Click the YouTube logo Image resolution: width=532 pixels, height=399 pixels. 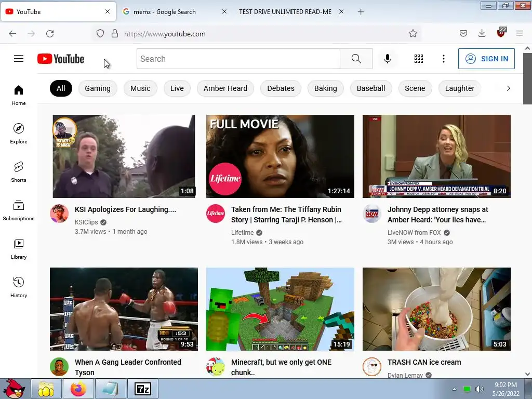pyautogui.click(x=61, y=59)
